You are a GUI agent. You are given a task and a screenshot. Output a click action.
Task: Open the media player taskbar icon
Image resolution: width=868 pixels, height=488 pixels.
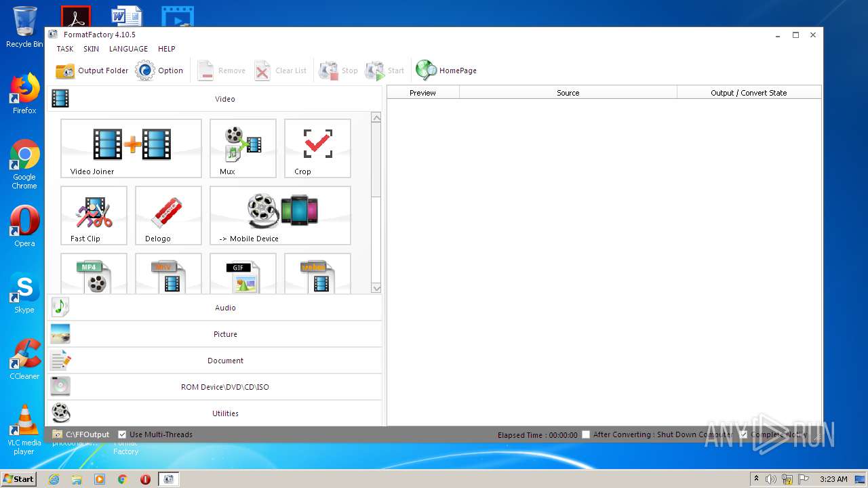point(100,479)
